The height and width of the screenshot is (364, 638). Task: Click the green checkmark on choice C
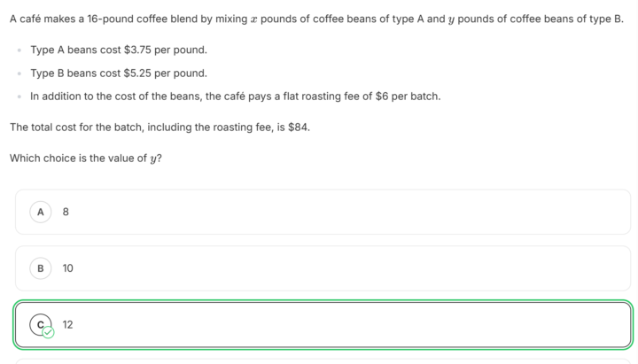(49, 332)
